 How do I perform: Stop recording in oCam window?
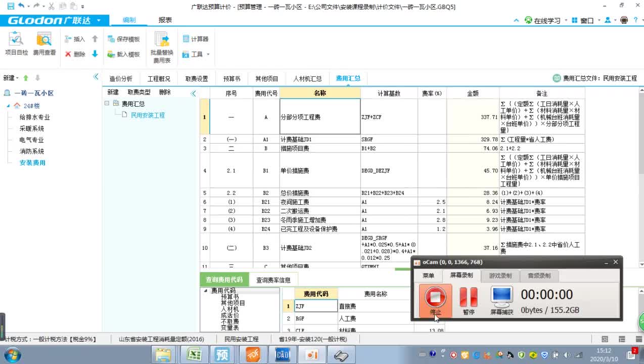[435, 300]
